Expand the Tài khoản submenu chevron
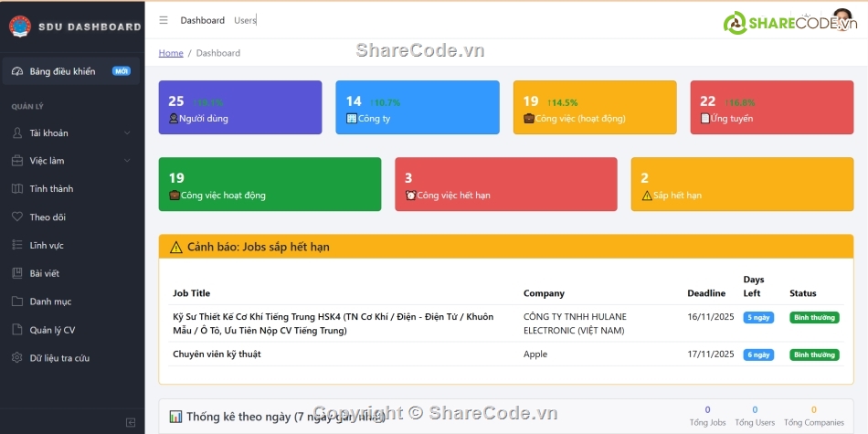 pos(127,132)
